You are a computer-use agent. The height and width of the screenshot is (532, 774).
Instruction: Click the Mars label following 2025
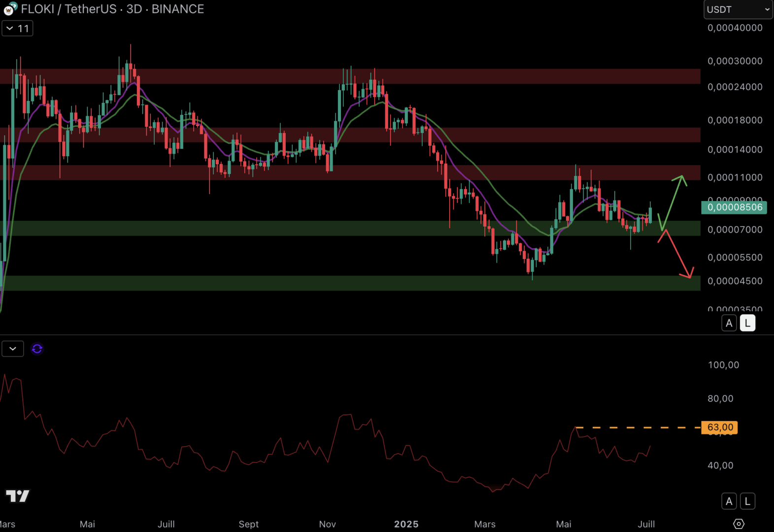pos(485,524)
